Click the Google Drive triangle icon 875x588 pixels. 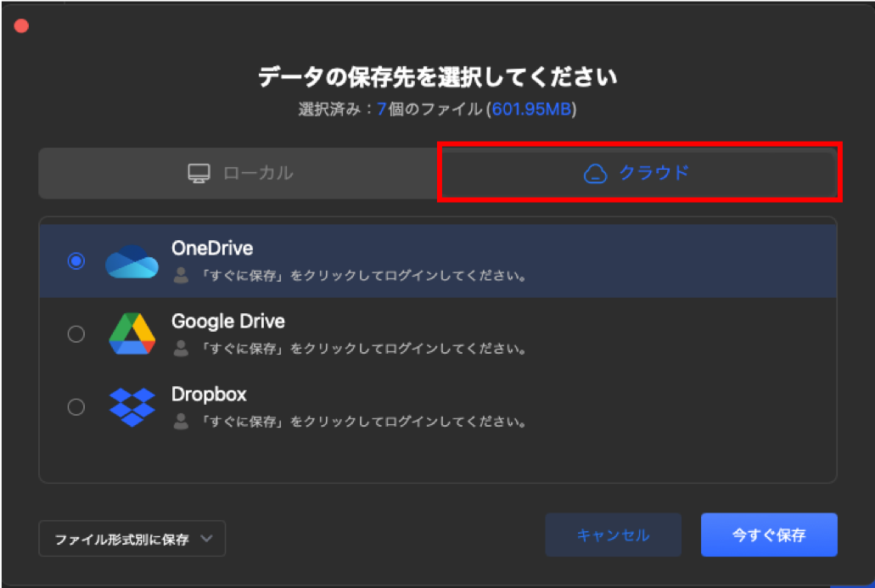[x=132, y=333]
